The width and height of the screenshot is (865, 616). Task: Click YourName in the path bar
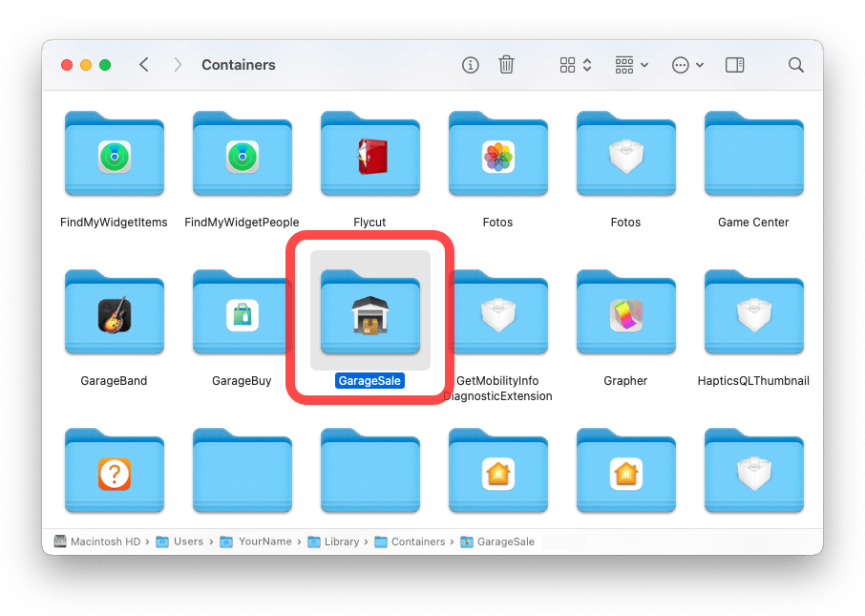click(x=256, y=542)
